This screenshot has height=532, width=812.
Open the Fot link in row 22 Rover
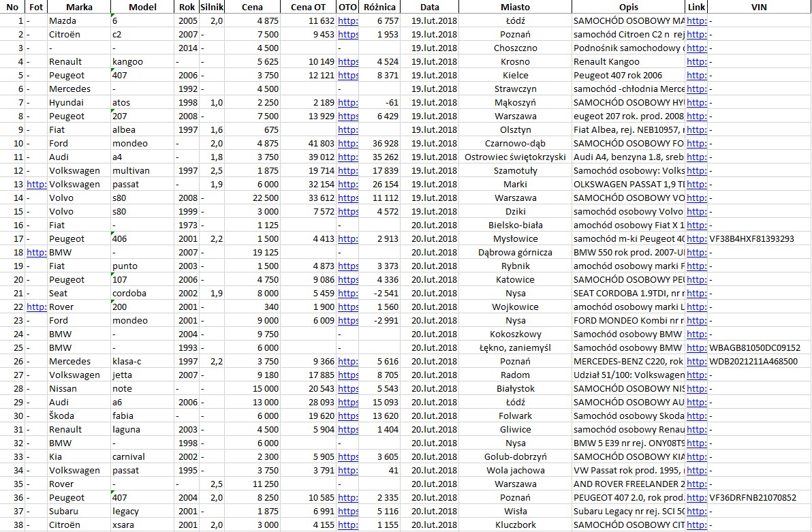36,307
